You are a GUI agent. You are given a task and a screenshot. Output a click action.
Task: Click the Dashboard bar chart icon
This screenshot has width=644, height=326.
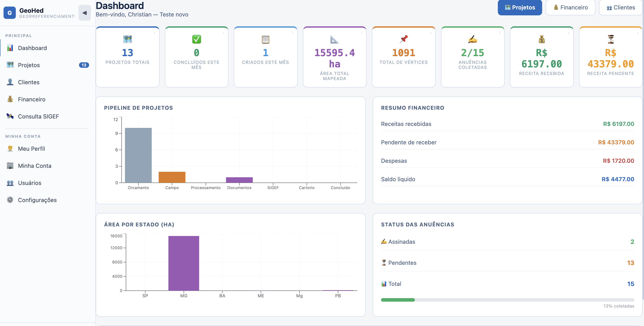[x=10, y=48]
